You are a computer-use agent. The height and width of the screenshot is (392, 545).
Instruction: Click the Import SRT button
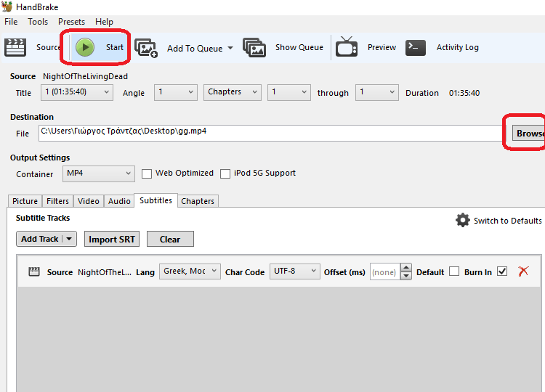coord(112,239)
